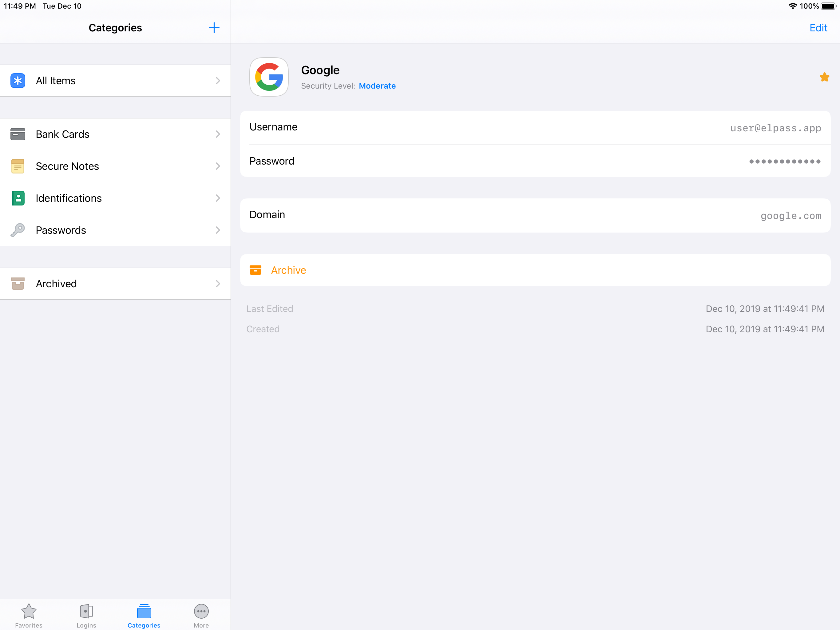Viewport: 840px width, 630px height.
Task: Switch to the Logins tab
Action: coord(86,615)
